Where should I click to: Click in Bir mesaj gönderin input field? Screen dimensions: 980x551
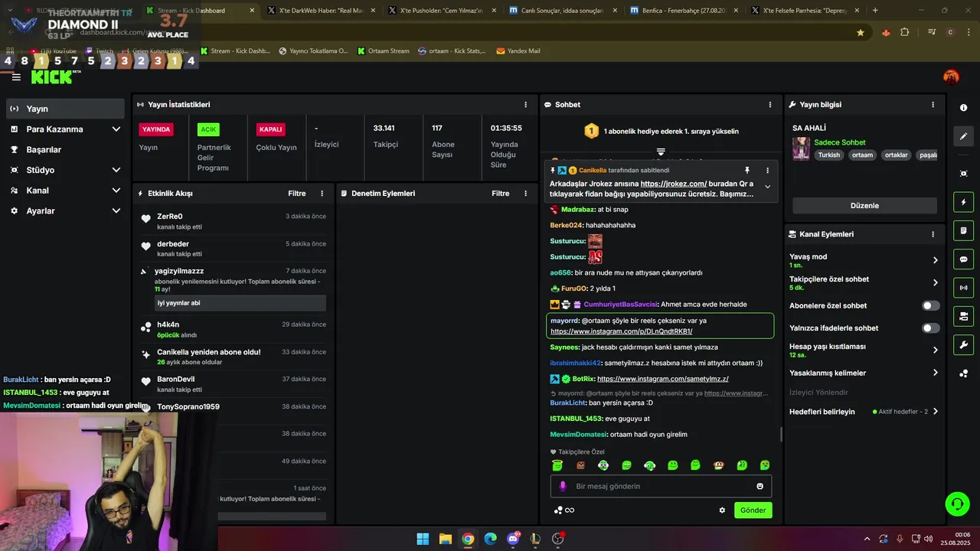click(661, 486)
